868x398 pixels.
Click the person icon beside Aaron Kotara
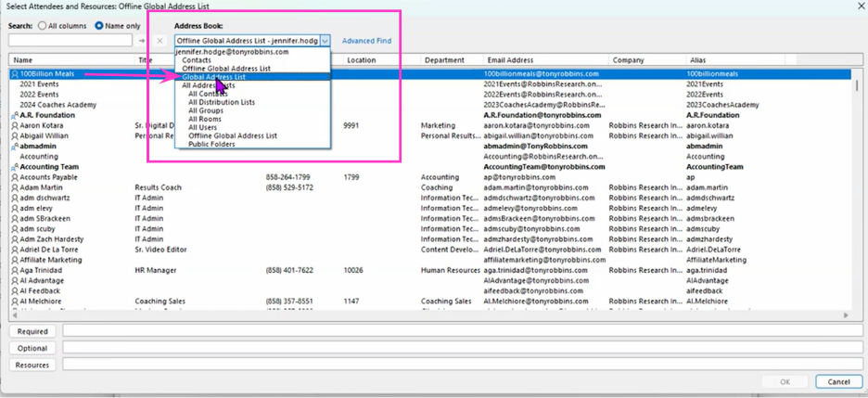[15, 125]
